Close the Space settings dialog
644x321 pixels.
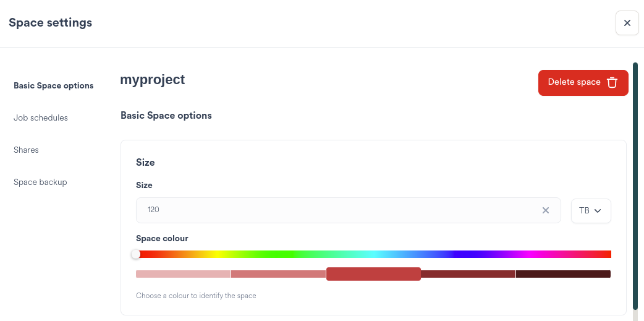(627, 23)
